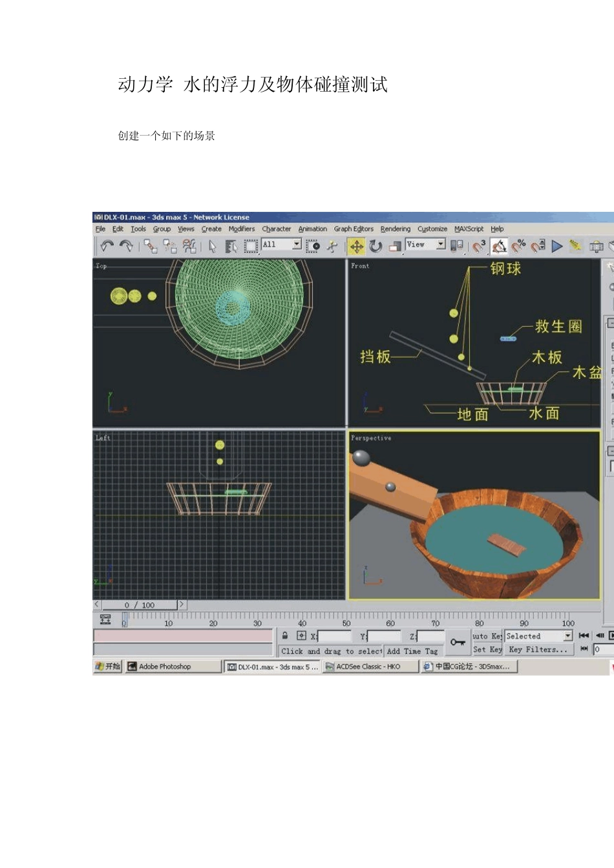Toggle the Selection Lock padlock icon

(285, 636)
